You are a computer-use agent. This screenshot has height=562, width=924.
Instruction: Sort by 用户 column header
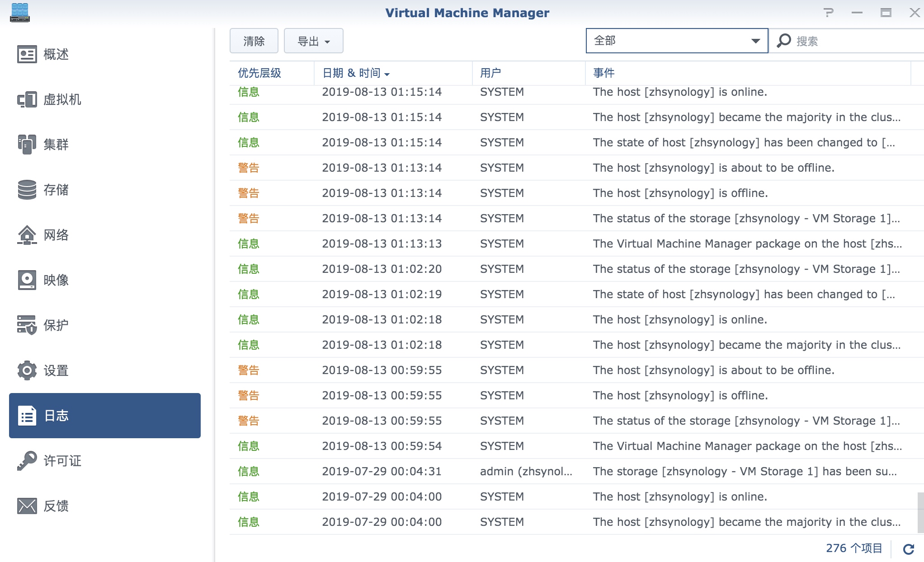(529, 73)
